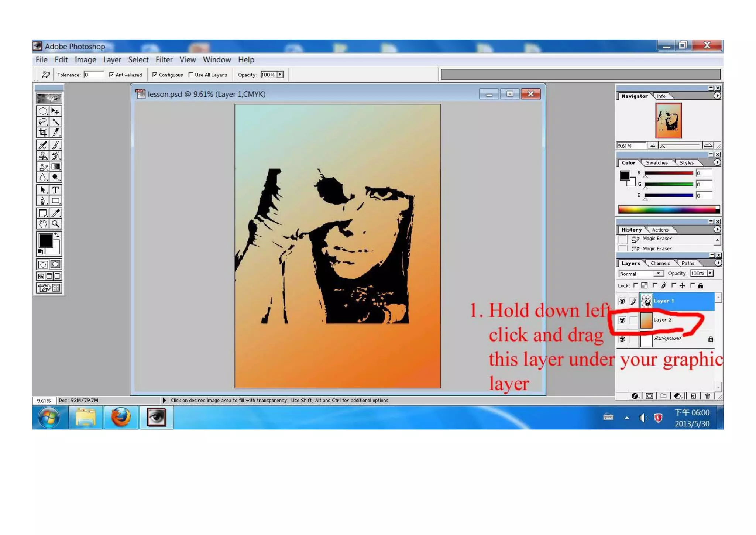Open the Layer menu
This screenshot has width=756, height=535.
[112, 60]
